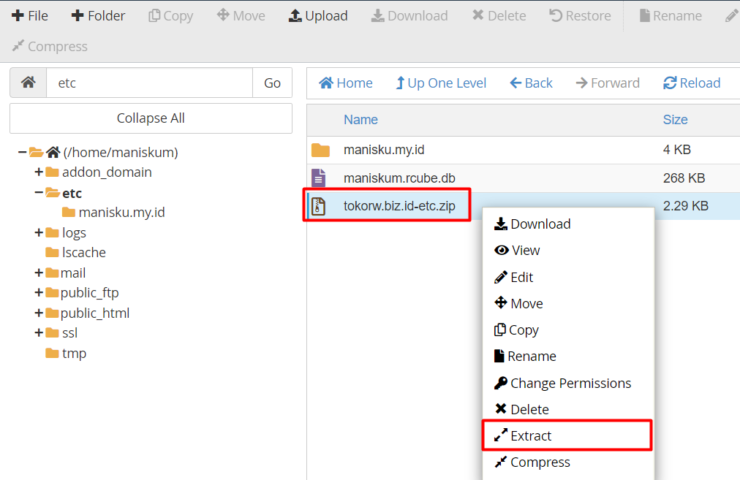Click the Download toolbar button
Image resolution: width=740 pixels, height=480 pixels.
(409, 16)
